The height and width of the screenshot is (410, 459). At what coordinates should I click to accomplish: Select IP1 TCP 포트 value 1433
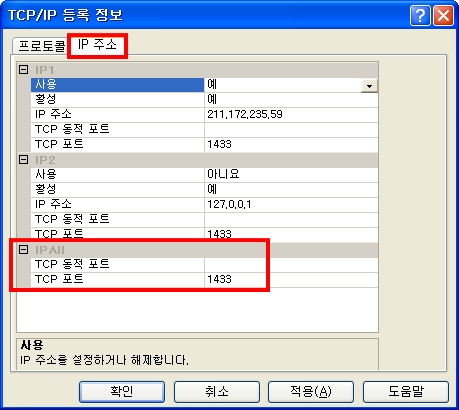pos(291,144)
